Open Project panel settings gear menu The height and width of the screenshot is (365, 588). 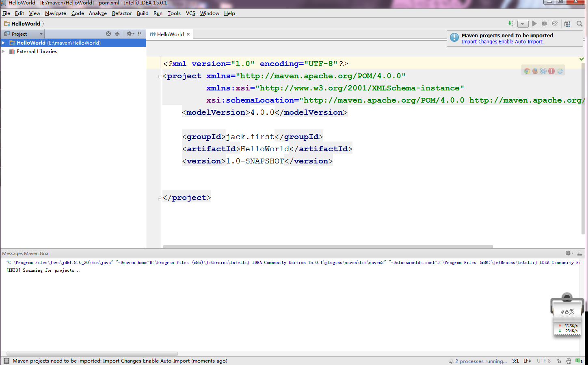point(130,34)
